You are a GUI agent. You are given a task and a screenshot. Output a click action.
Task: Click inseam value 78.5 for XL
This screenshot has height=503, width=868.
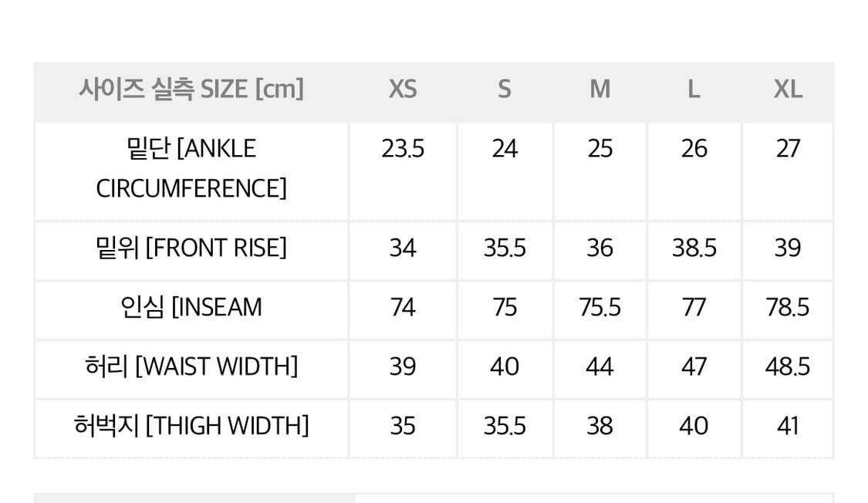788,307
